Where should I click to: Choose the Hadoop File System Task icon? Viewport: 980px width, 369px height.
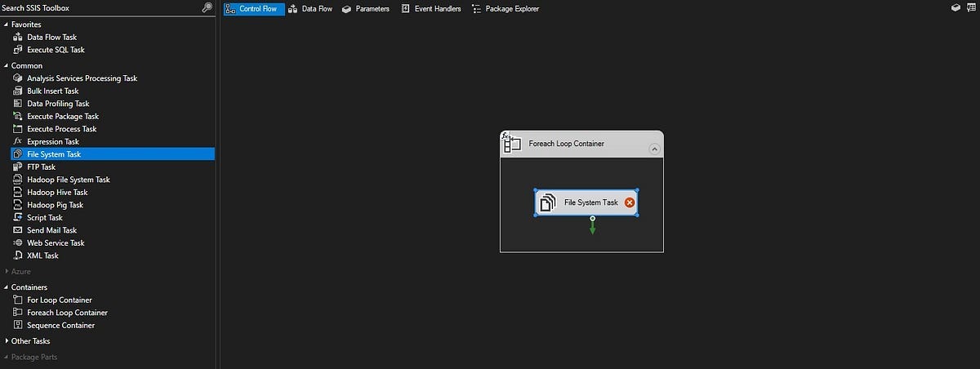tap(19, 180)
